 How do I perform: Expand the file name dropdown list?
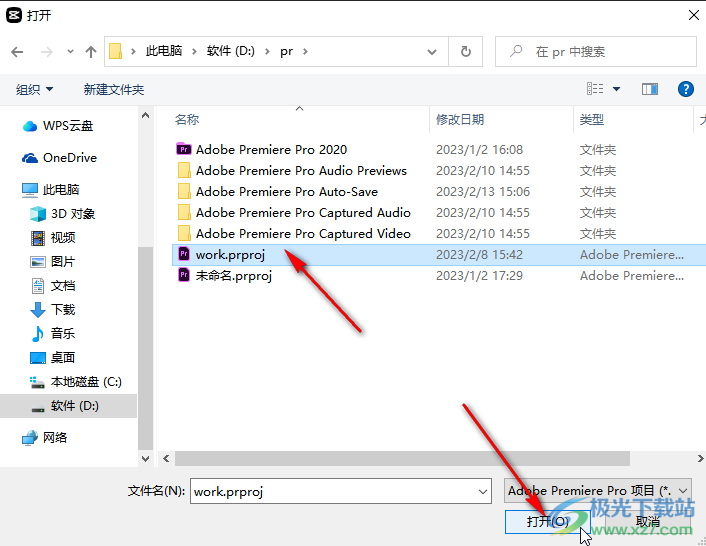point(483,492)
